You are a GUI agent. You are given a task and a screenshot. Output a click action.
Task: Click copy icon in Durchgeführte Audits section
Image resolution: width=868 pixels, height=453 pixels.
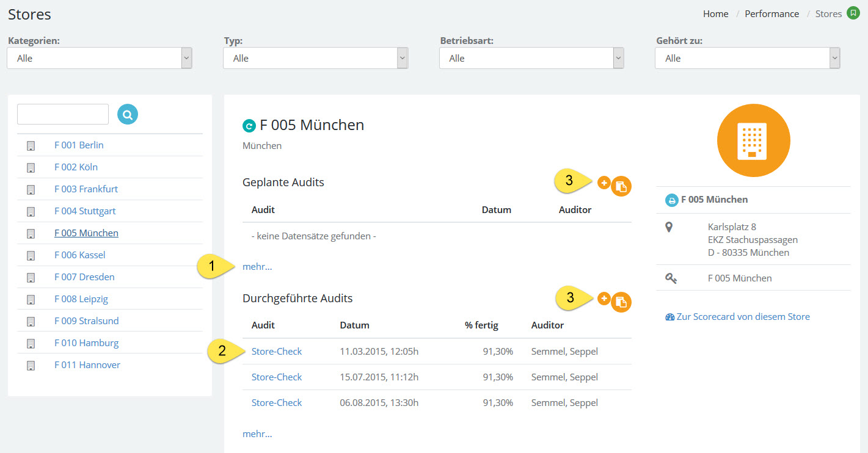(x=621, y=302)
